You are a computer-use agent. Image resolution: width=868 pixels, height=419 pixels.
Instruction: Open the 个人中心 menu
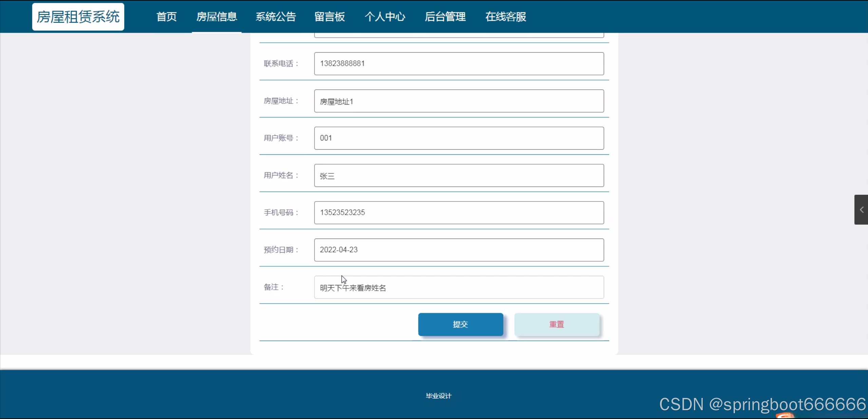(x=385, y=17)
